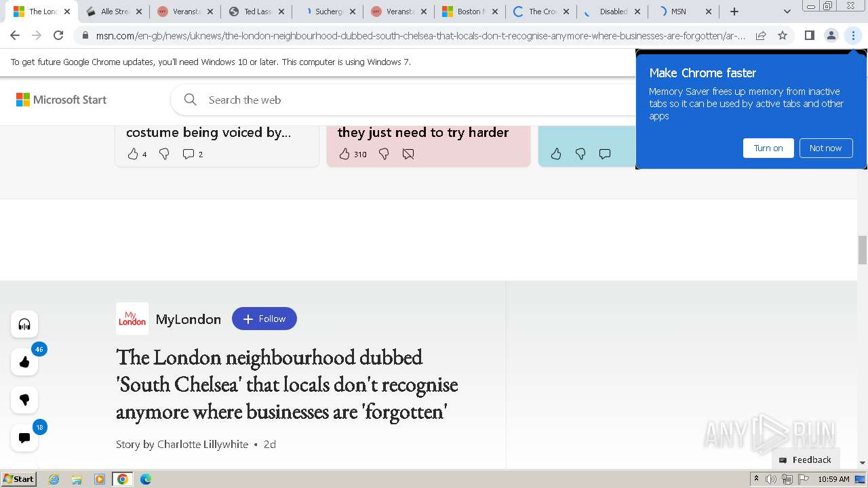Like the story with 310 likes

353,154
